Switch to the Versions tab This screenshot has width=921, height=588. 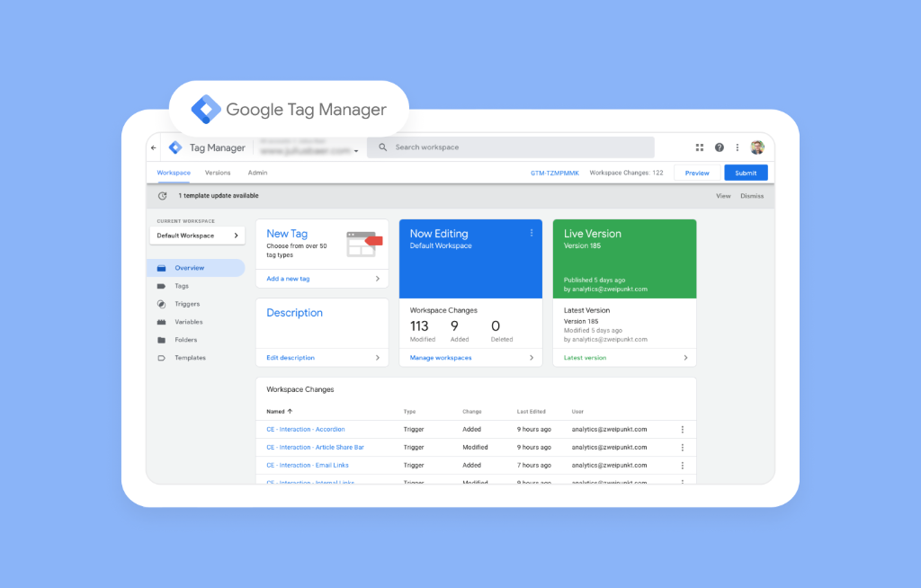click(218, 173)
